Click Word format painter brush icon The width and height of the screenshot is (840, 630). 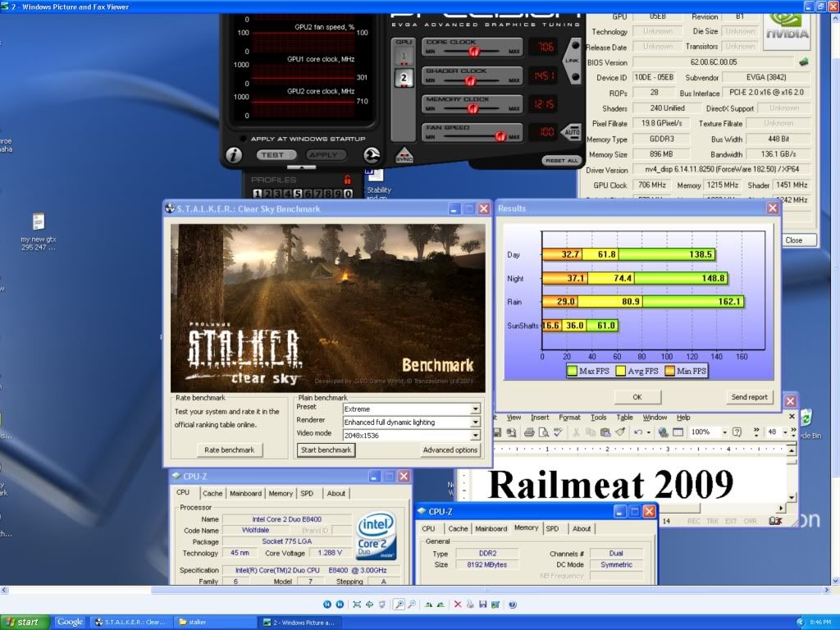tap(620, 432)
